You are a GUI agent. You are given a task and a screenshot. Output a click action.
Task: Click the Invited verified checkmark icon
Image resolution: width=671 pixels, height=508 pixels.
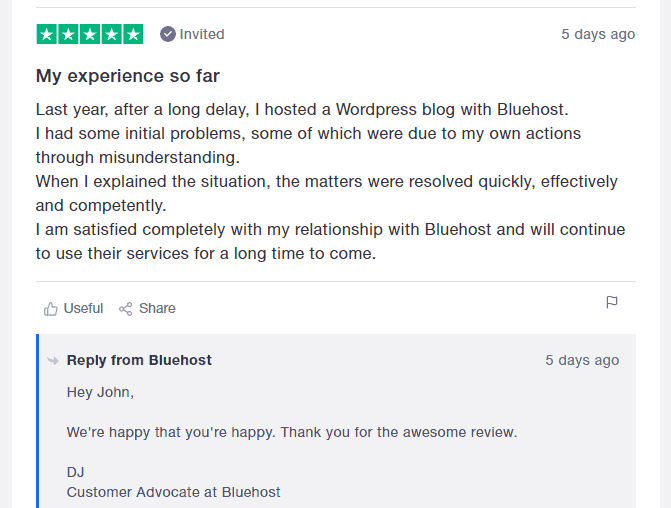point(168,34)
